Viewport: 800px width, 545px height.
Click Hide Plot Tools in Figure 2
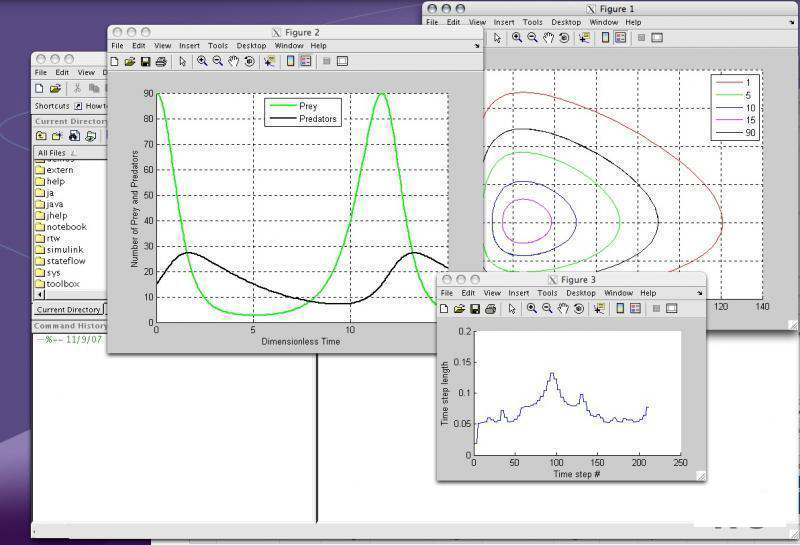click(x=327, y=61)
